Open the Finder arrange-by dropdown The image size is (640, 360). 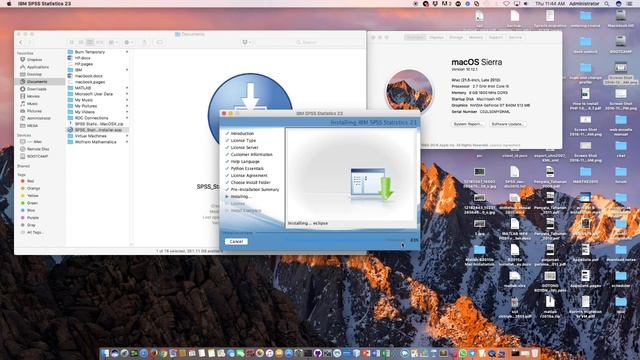pyautogui.click(x=113, y=42)
